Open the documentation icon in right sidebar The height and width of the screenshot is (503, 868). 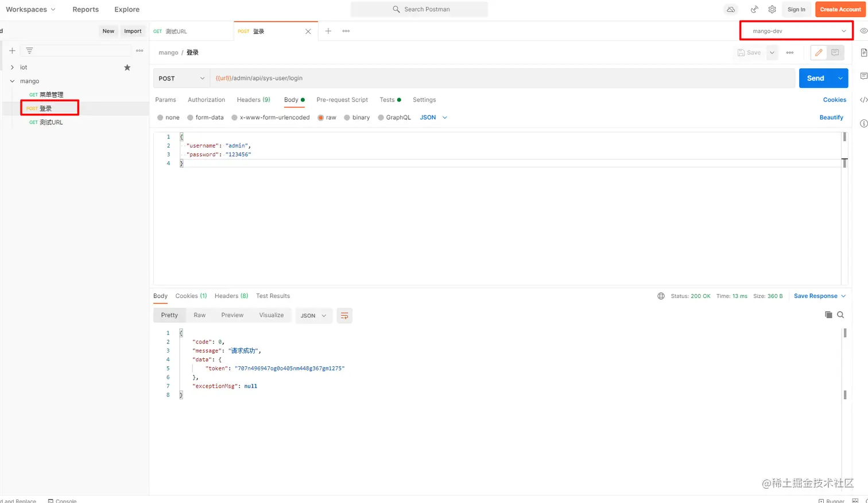click(863, 53)
